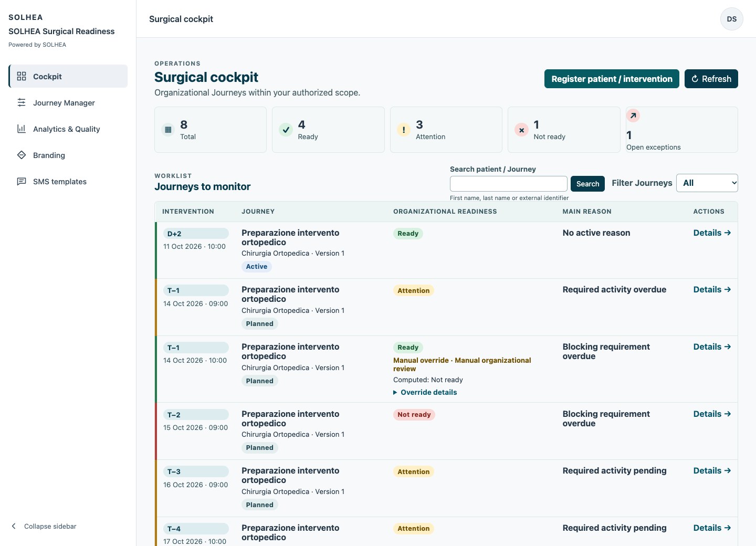Open the DS user avatar menu
This screenshot has height=546, width=756.
(x=732, y=19)
